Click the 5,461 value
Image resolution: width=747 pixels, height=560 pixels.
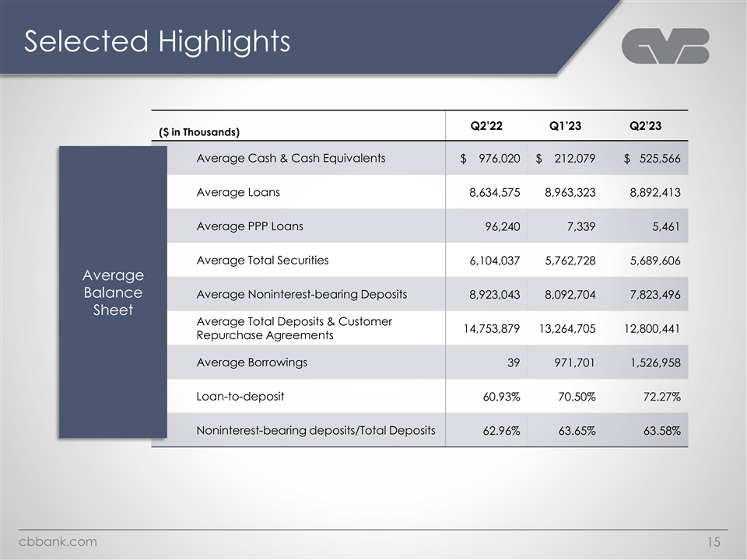(x=666, y=226)
